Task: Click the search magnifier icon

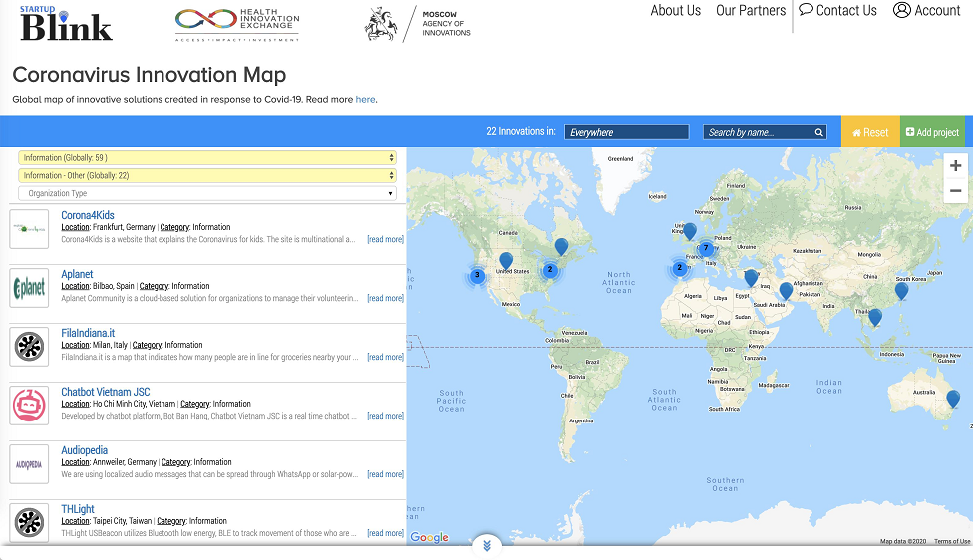Action: point(819,132)
